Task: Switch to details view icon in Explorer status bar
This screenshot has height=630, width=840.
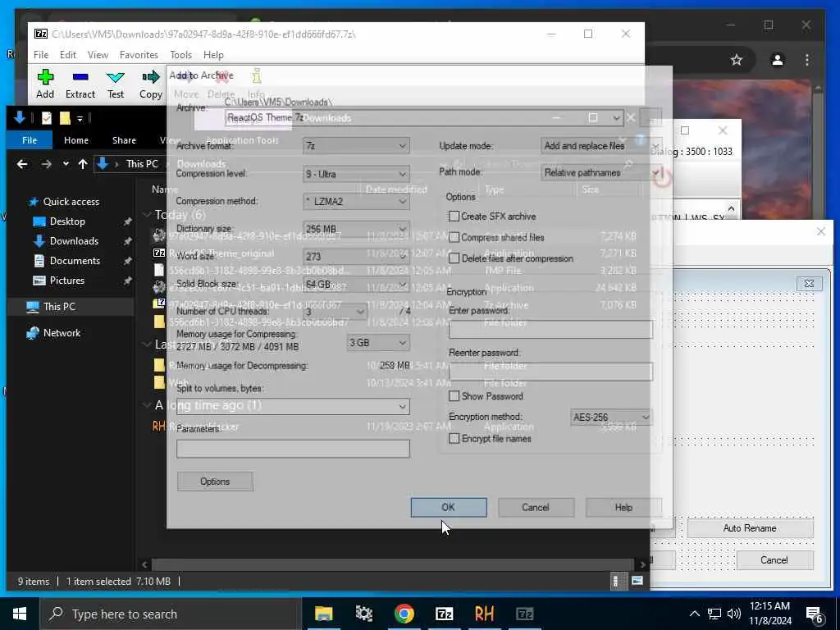Action: [x=617, y=581]
